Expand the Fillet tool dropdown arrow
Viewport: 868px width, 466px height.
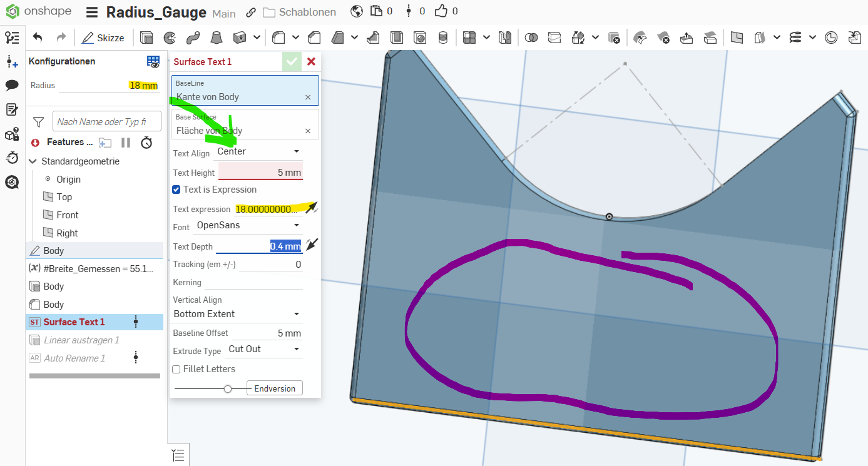(x=295, y=38)
